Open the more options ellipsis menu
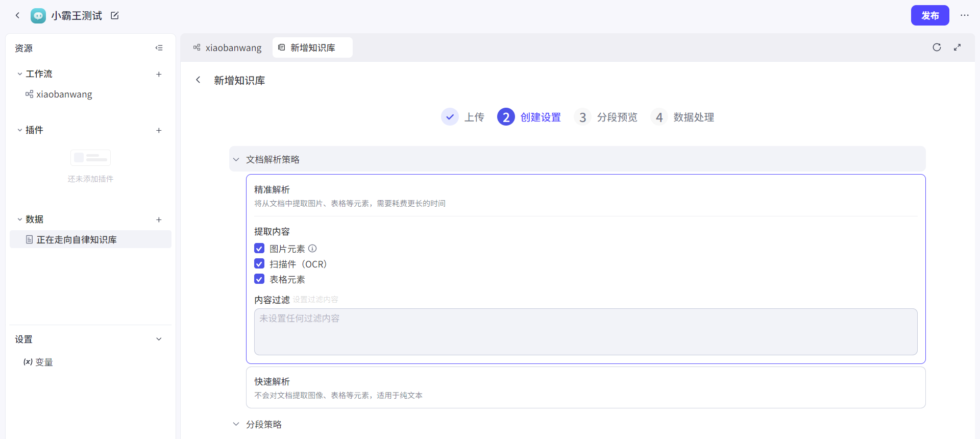 click(964, 15)
